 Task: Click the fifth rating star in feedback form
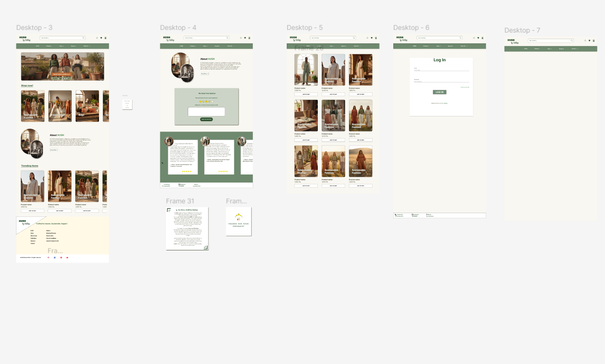click(x=212, y=101)
